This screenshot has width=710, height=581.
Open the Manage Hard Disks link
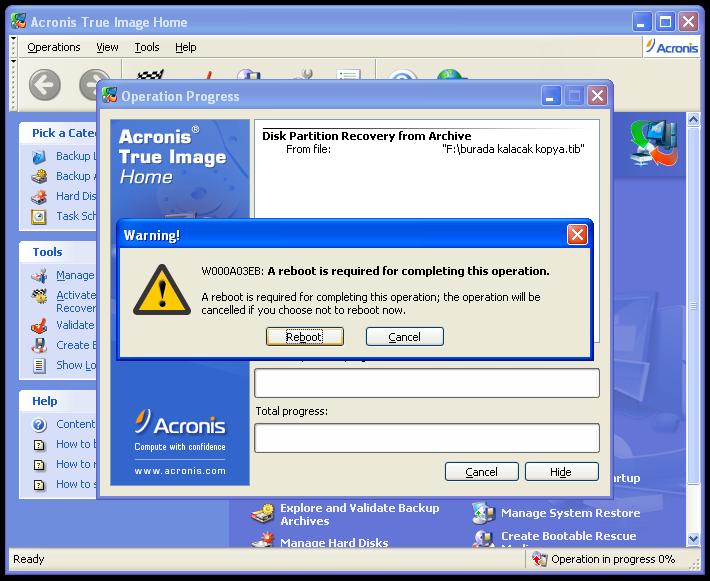click(334, 542)
